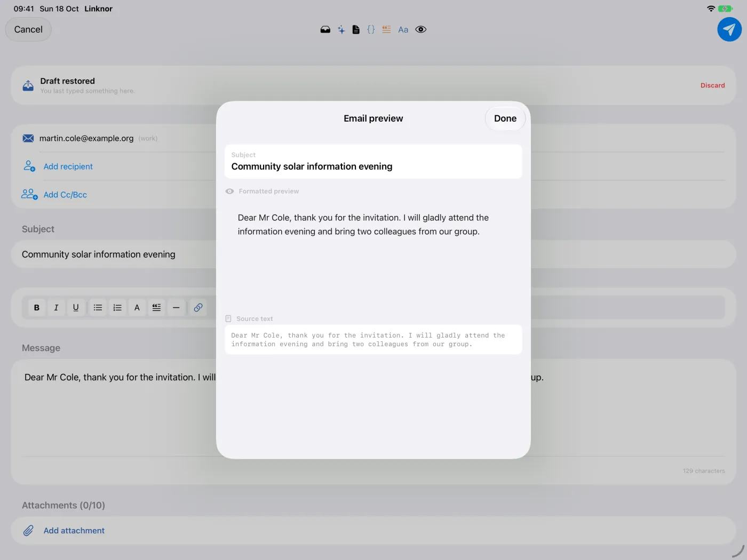747x560 pixels.
Task: Insert a bulleted list
Action: point(98,307)
